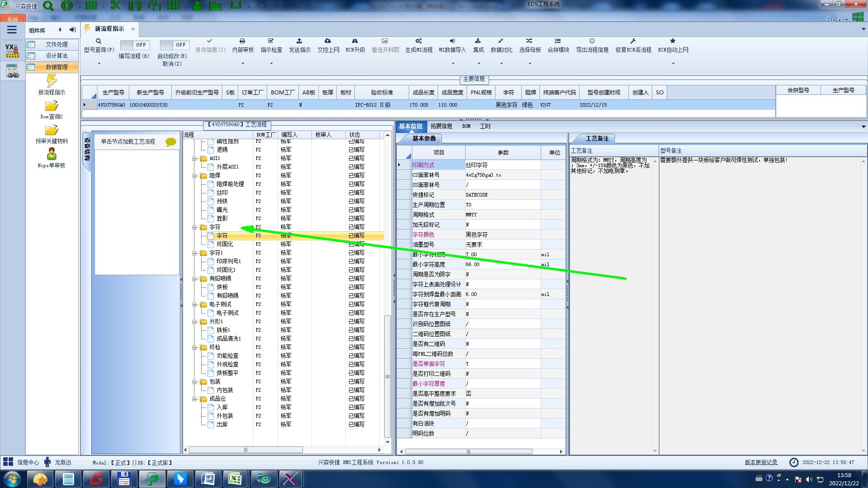Click the 发送指示 toolbar icon

(299, 41)
